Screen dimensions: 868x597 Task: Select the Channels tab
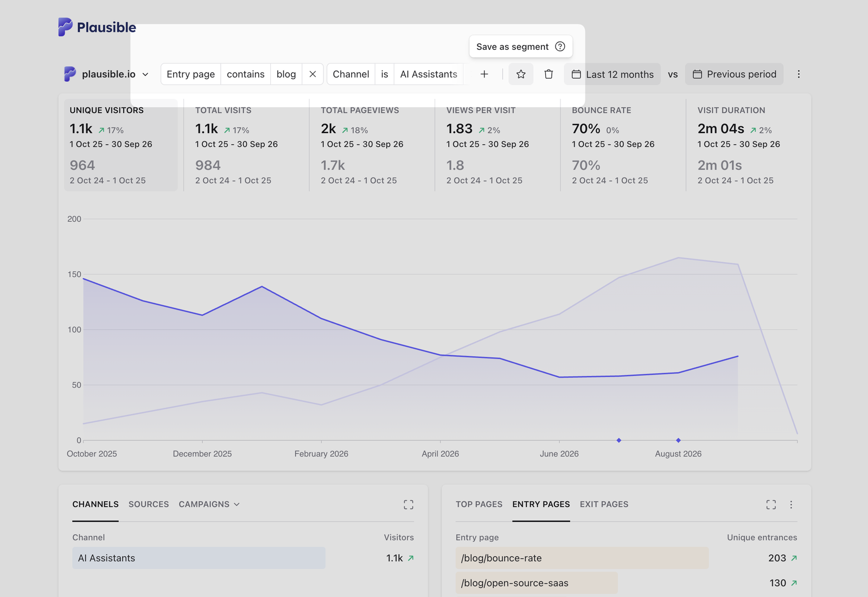pos(95,504)
